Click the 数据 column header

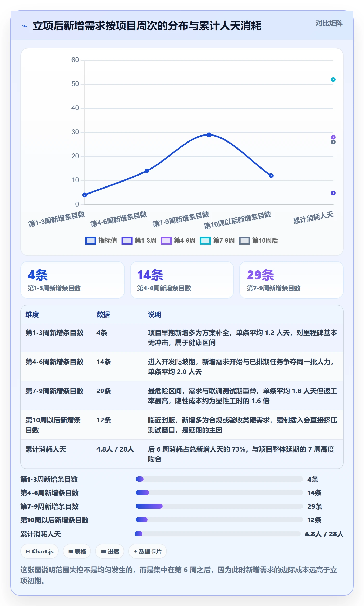103,314
